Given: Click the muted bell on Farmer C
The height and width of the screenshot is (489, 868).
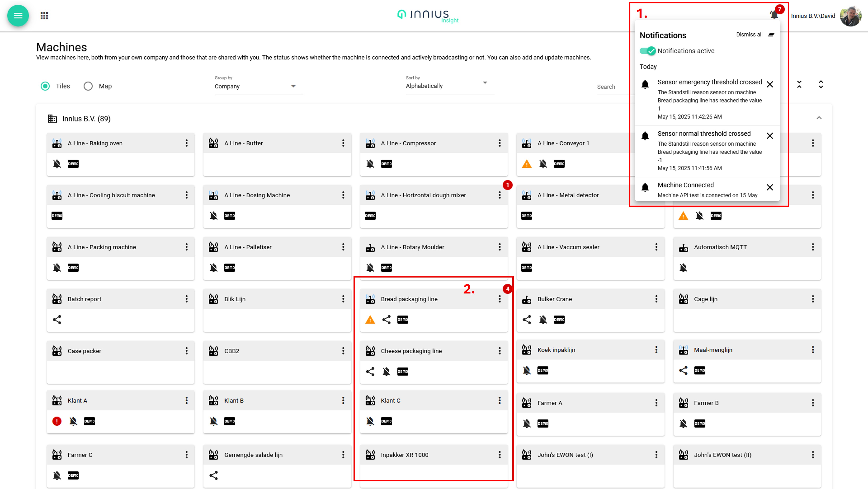Looking at the screenshot, I should 57,475.
